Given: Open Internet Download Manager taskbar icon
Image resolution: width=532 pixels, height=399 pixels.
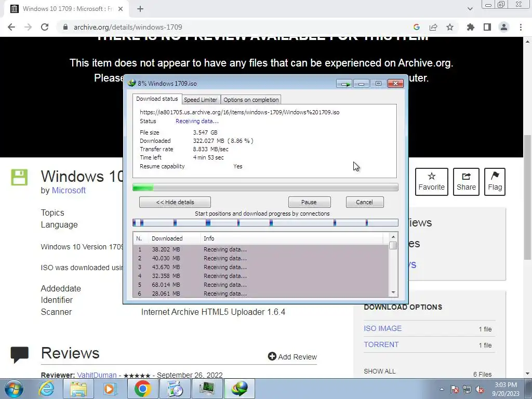Looking at the screenshot, I should pos(240,389).
